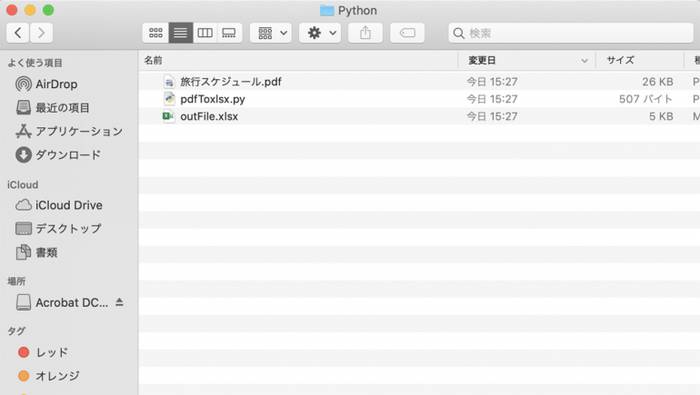Viewport: 700px width, 395px height.
Task: Click modified date of 旅行スケジュール.pdf
Action: pyautogui.click(x=492, y=82)
